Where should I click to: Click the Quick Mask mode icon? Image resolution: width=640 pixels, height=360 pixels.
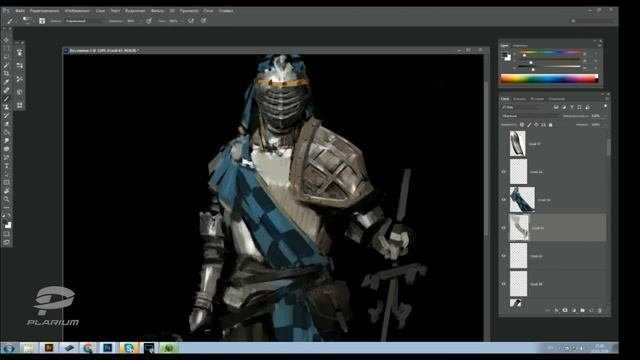(6, 234)
